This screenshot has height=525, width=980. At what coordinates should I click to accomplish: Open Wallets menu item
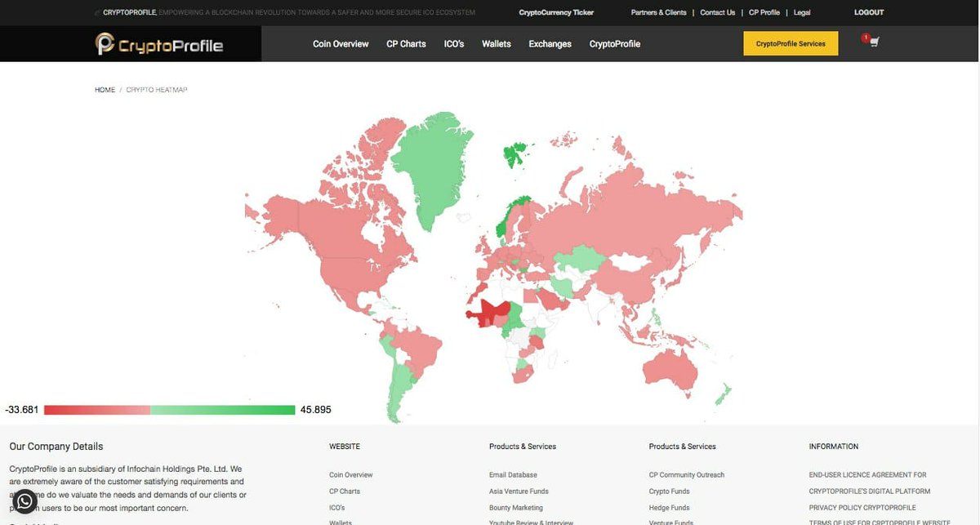point(497,44)
